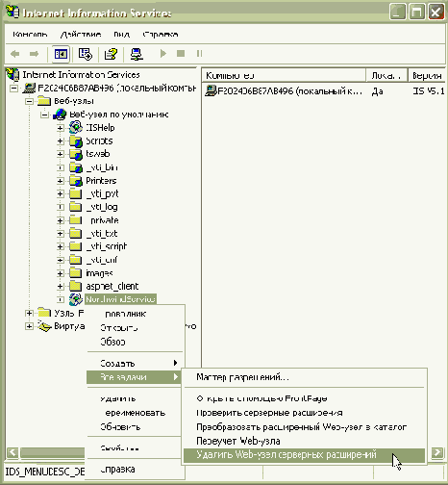Sort by Компьютер column header
The width and height of the screenshot is (448, 485).
(x=284, y=75)
